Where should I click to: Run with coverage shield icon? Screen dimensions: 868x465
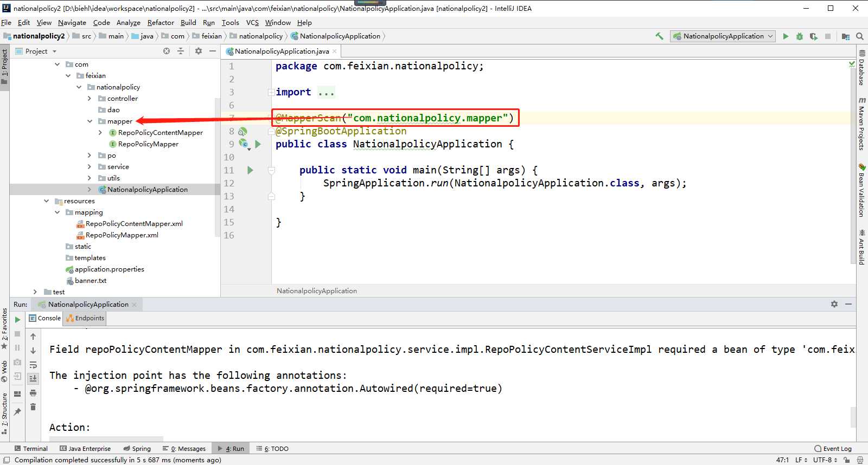click(813, 36)
